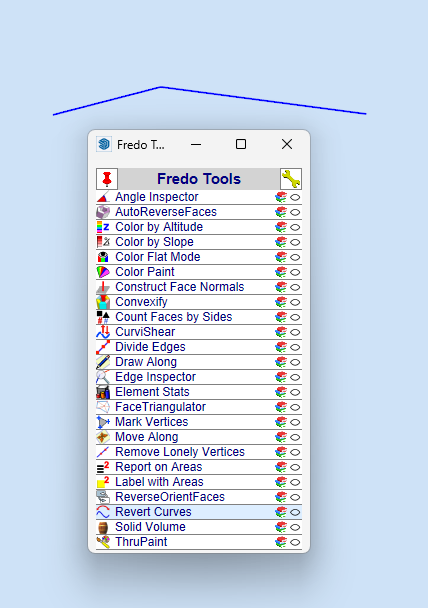Screen dimensions: 428x608
Task: Toggle the oval for ThruPaint
Action: (295, 542)
